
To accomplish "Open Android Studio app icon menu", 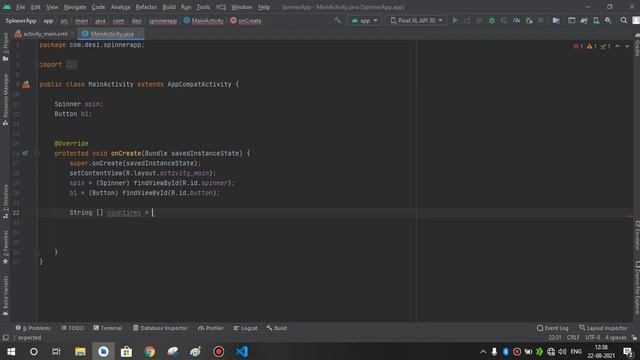I will [7, 7].
